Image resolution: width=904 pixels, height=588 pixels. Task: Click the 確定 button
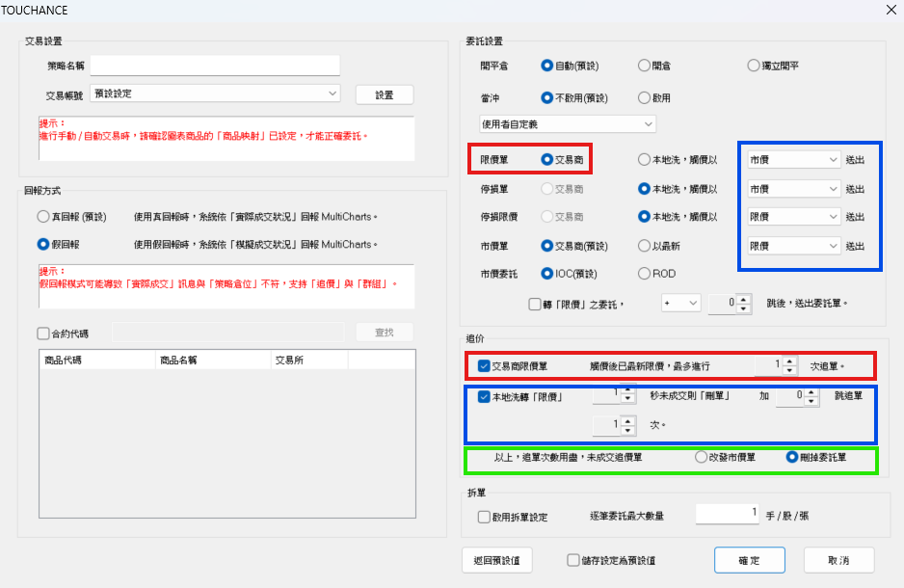749,560
